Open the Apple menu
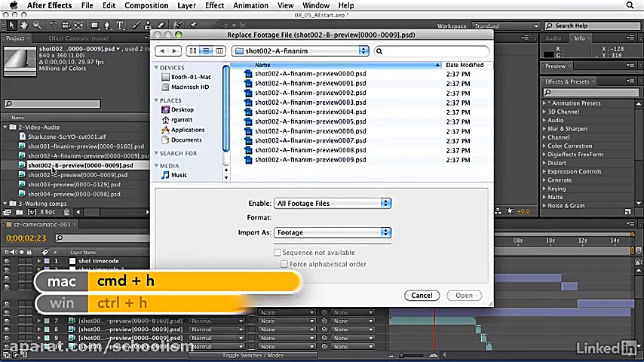Screen dimensions: 644x362 pos(14,5)
